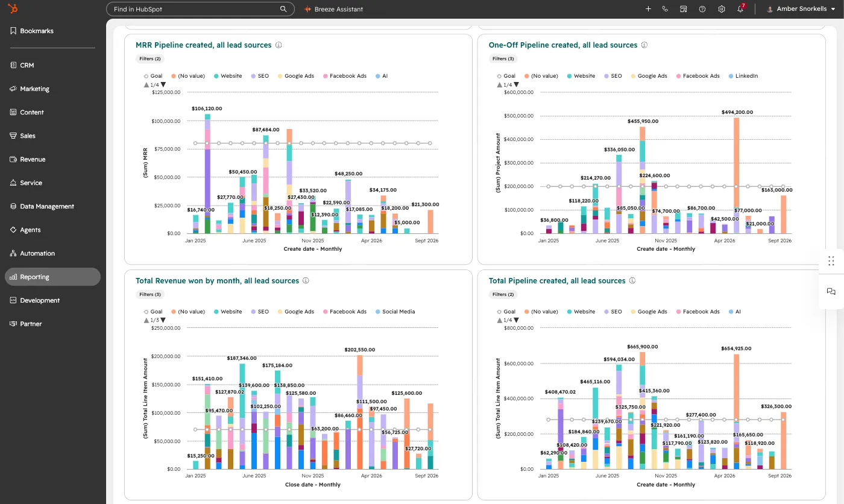Open the chat bubbles icon on the side tab
The height and width of the screenshot is (504, 844).
click(x=831, y=291)
